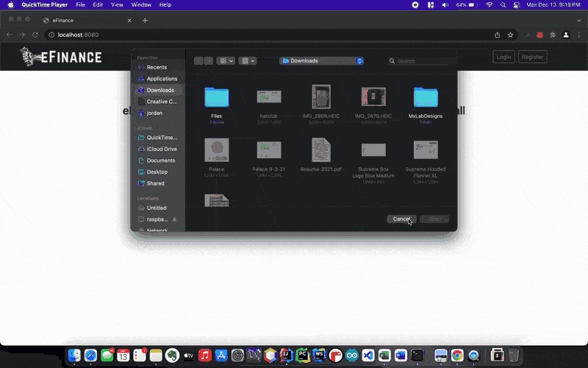588x368 pixels.
Task: Open the Chrome Extensions puzzle icon
Action: pos(553,35)
